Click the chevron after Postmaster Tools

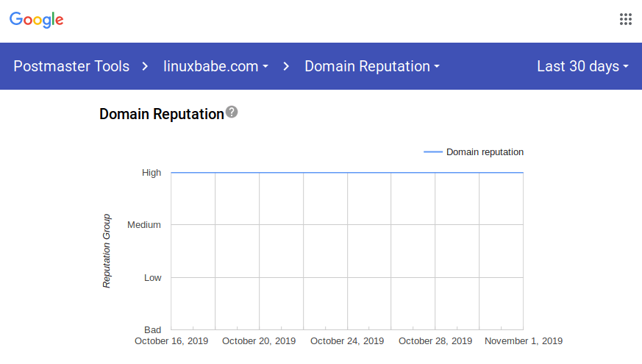tap(146, 66)
